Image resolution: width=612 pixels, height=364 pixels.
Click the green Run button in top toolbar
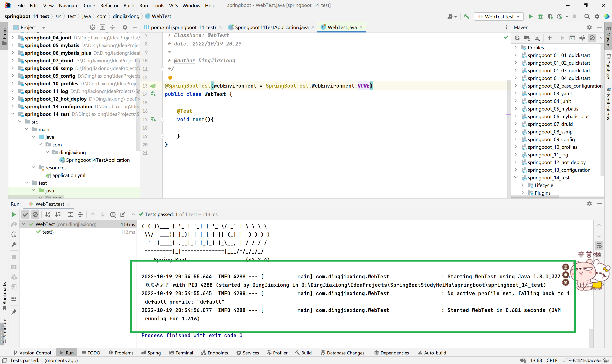[530, 16]
